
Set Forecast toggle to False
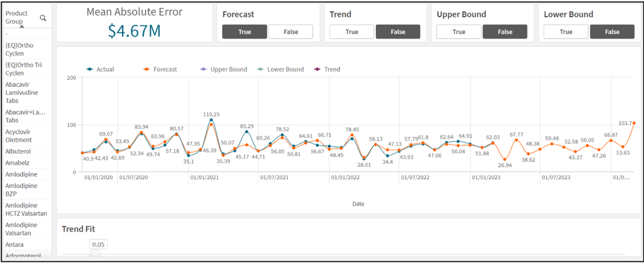291,31
